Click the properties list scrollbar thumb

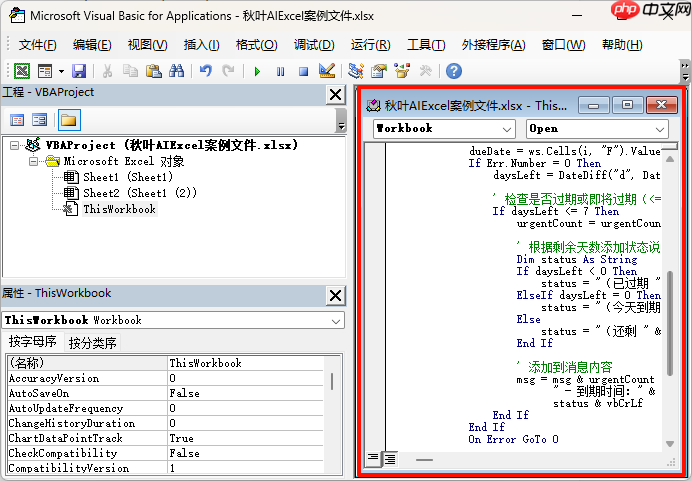coord(332,381)
